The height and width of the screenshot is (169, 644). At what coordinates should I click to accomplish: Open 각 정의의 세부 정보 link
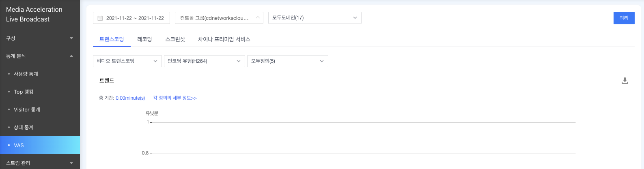(x=175, y=98)
